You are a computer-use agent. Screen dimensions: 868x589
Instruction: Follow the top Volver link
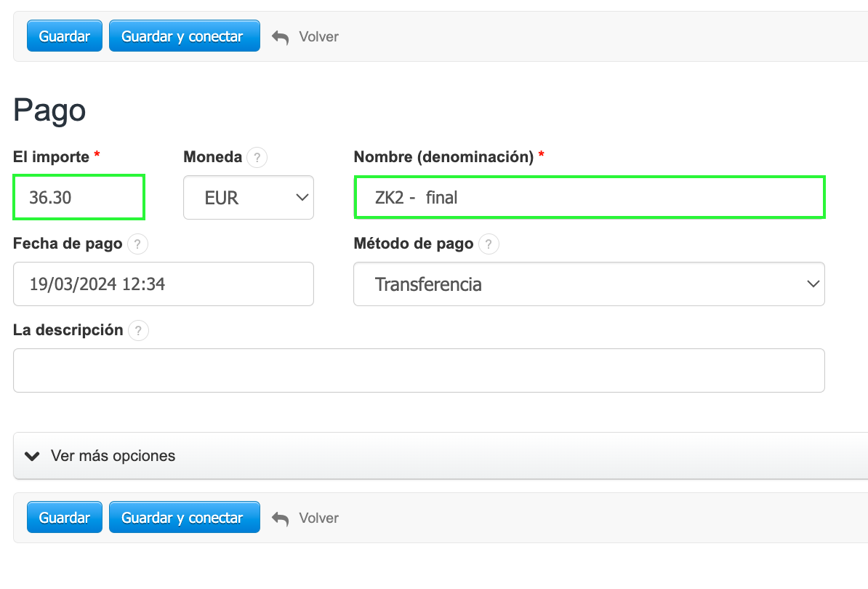pyautogui.click(x=318, y=37)
